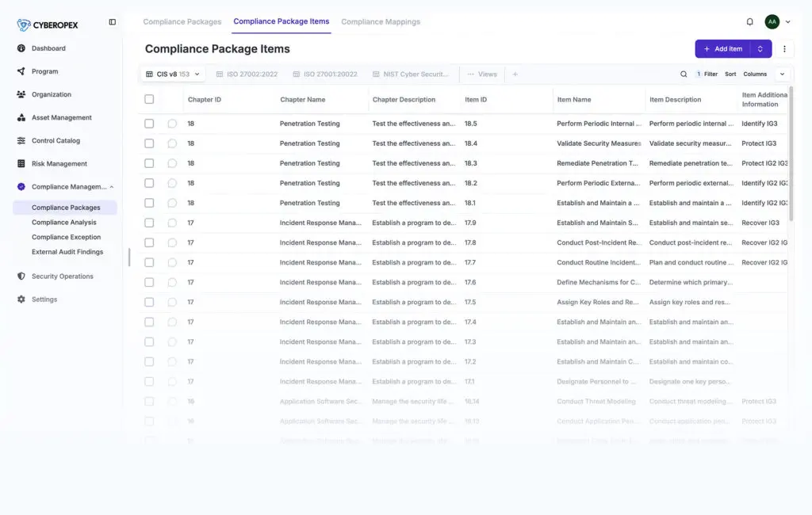Open comment bubble for item 17.9
The image size is (812, 515).
[172, 223]
